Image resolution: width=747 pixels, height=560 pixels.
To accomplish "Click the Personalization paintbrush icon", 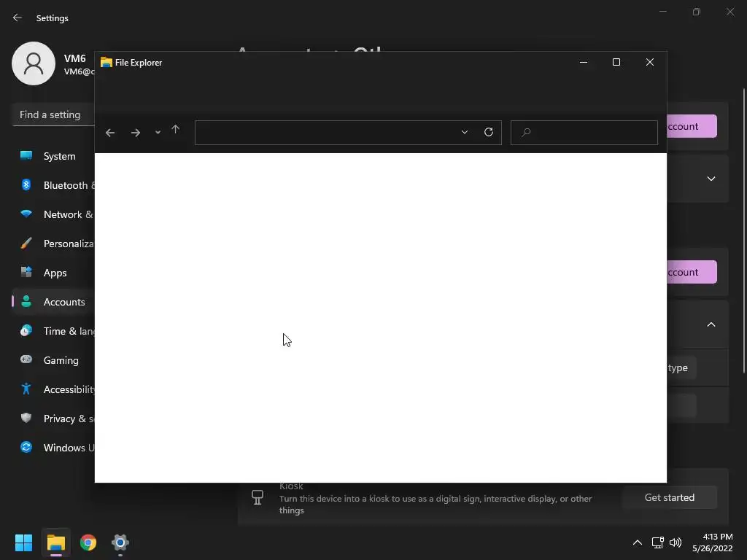I will click(x=26, y=243).
